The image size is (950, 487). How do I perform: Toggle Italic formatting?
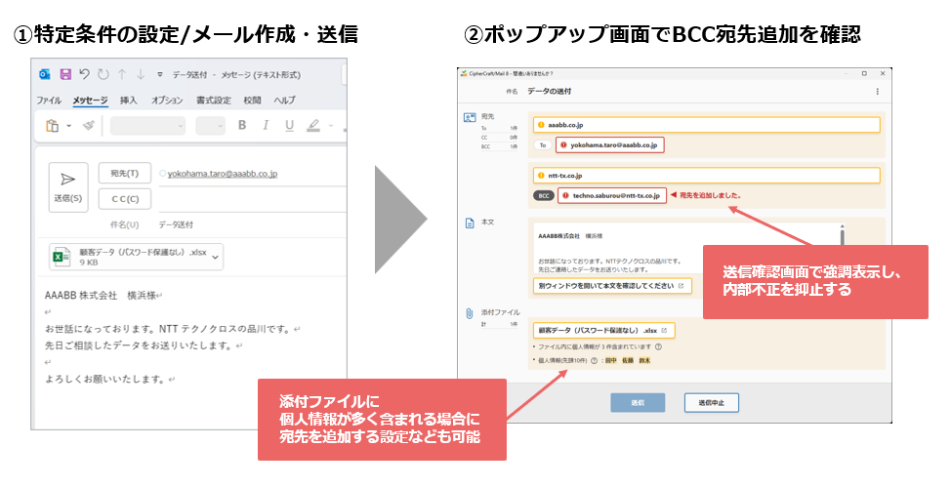[265, 125]
